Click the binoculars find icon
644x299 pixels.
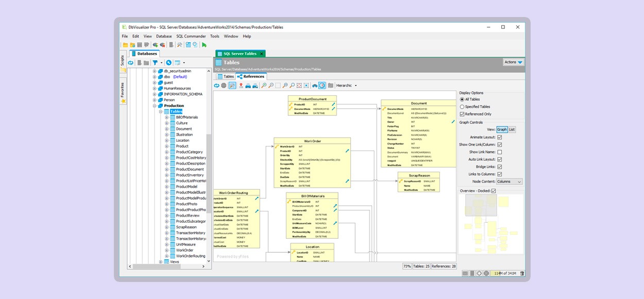pos(315,86)
